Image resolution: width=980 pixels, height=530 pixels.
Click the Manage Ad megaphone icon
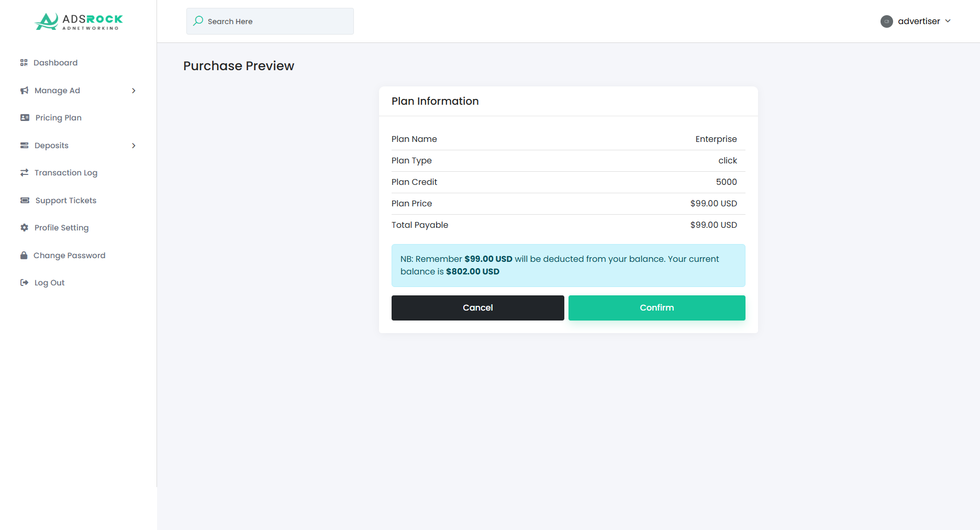(25, 91)
